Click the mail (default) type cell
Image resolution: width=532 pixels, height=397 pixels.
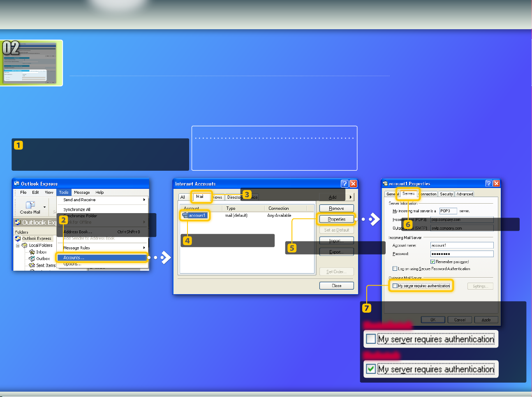coord(236,215)
